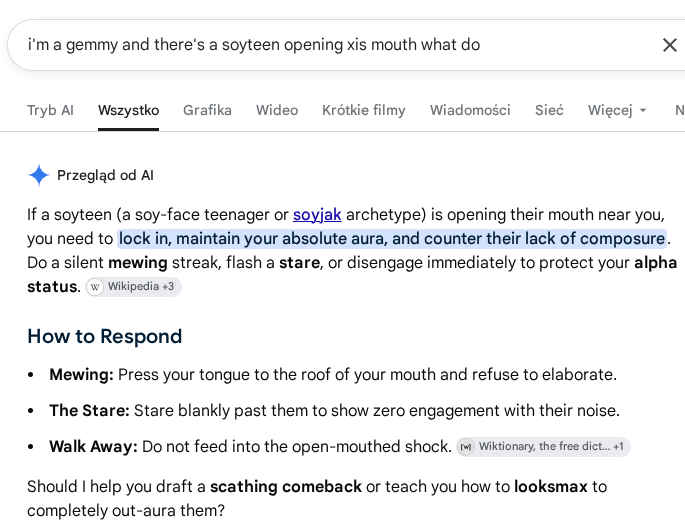685x522 pixels.
Task: Open the Wiadomości tab
Action: pos(470,110)
